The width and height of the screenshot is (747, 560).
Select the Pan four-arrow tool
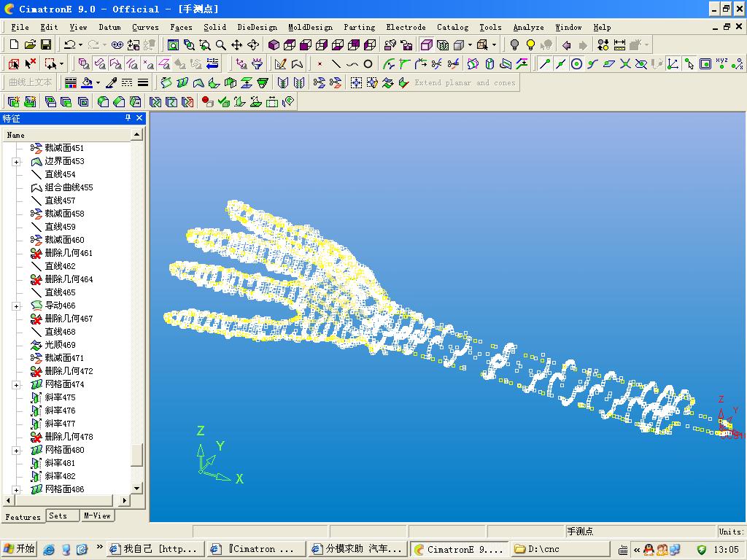(x=237, y=44)
